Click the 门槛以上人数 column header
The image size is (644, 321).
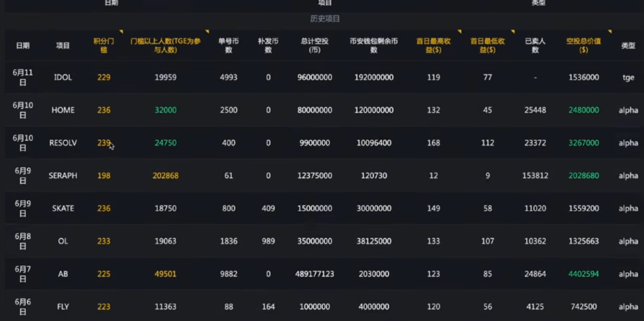(165, 45)
